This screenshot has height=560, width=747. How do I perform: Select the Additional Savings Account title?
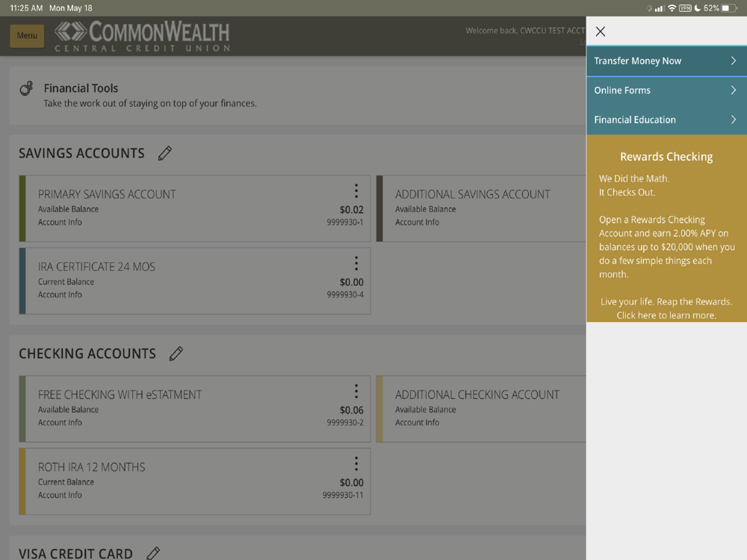(473, 194)
